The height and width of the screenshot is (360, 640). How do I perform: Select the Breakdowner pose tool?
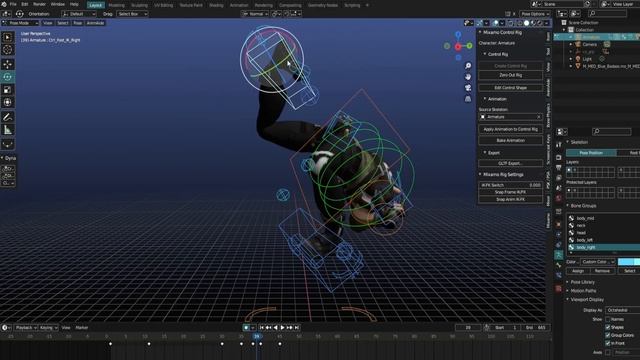click(x=7, y=144)
